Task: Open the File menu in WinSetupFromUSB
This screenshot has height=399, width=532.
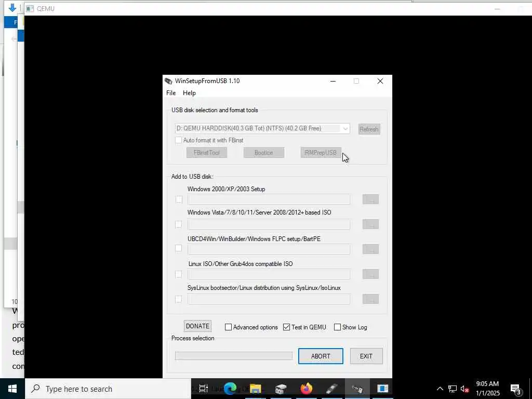Action: click(x=170, y=93)
